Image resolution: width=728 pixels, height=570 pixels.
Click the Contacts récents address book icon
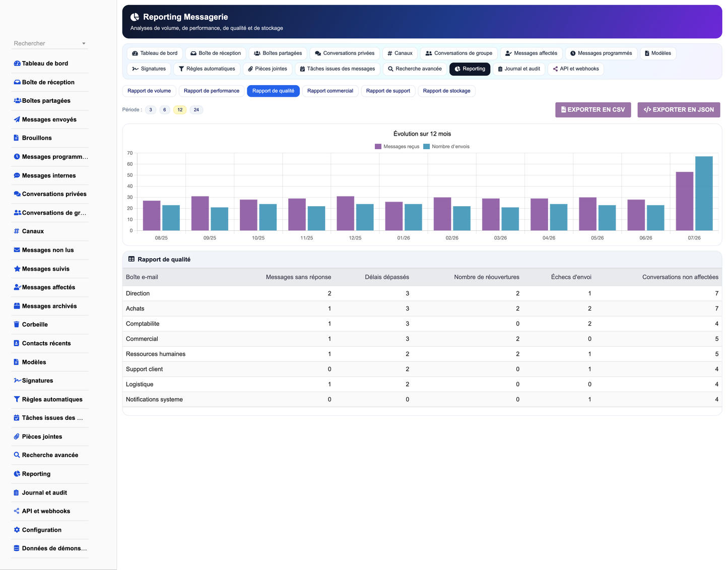pyautogui.click(x=17, y=343)
